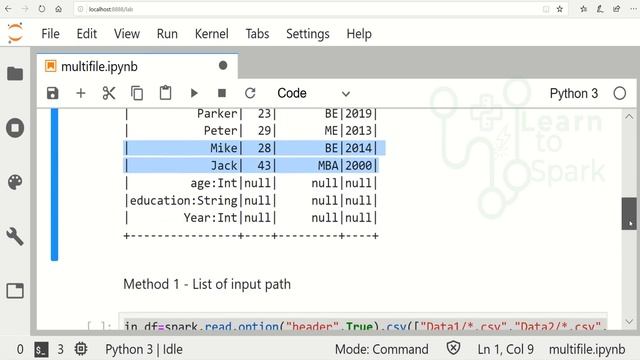
Task: Open the Run menu
Action: (x=167, y=33)
